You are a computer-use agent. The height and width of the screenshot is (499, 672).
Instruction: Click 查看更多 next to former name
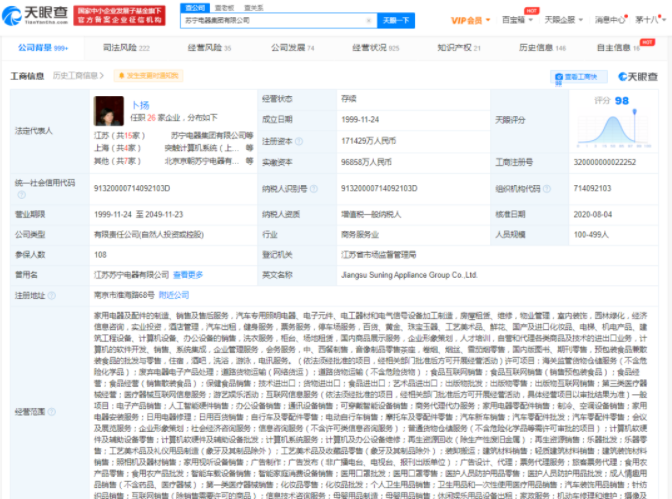pyautogui.click(x=188, y=275)
